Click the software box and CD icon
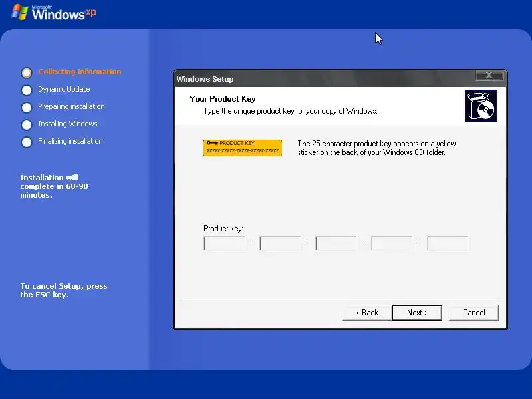532x399 pixels. click(480, 106)
